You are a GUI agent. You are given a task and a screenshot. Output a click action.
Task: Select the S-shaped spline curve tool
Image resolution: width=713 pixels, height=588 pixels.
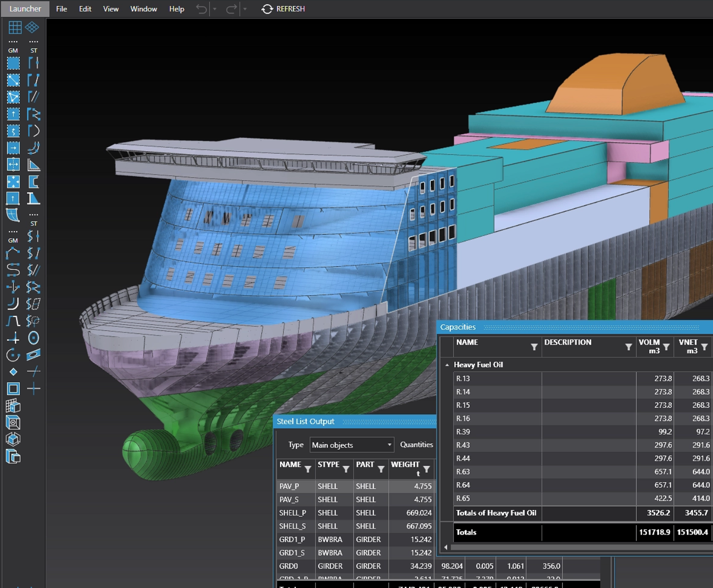(x=13, y=270)
